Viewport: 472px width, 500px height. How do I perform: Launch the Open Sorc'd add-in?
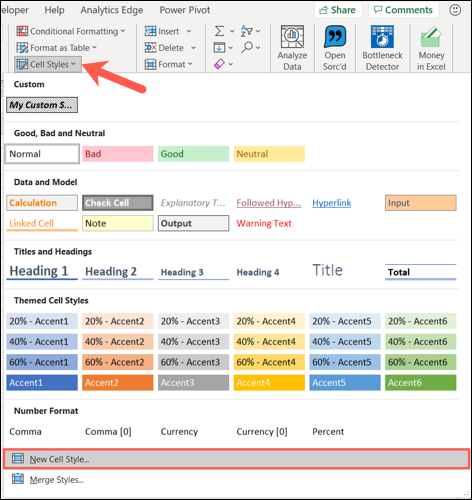point(335,48)
